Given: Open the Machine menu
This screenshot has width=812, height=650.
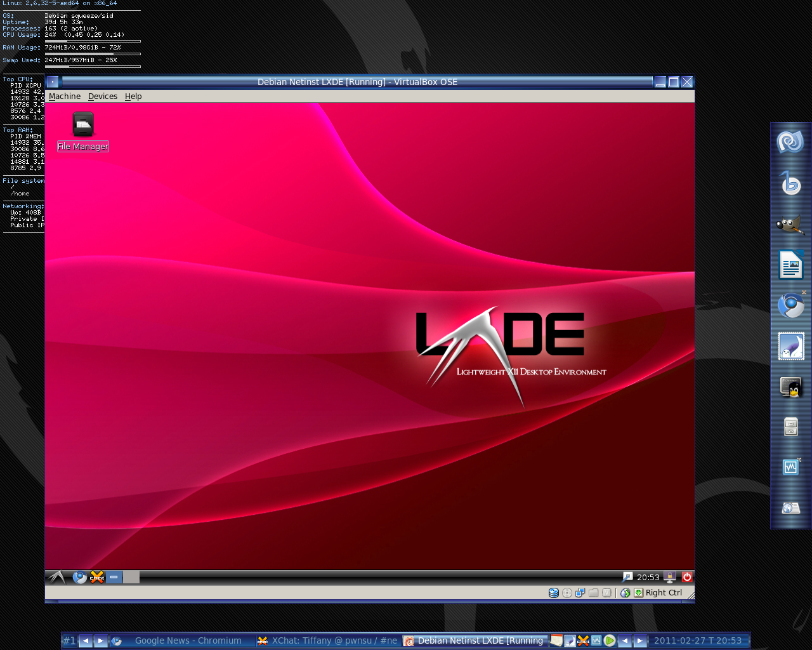Looking at the screenshot, I should 65,96.
